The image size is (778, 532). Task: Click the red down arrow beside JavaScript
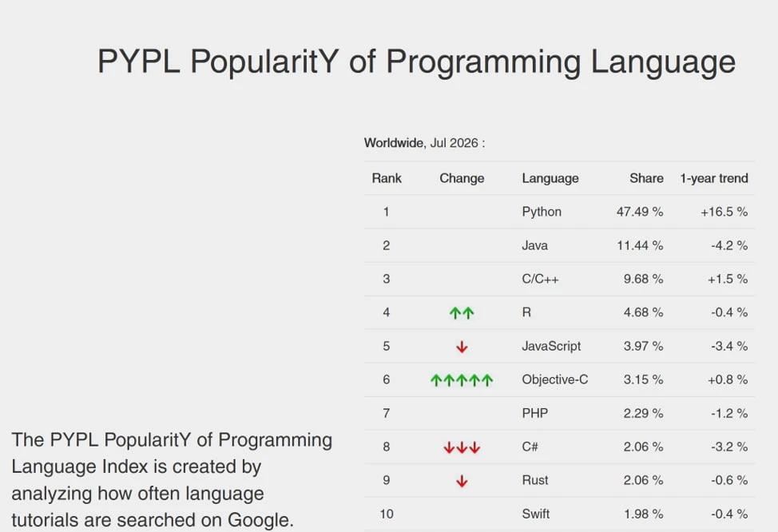(462, 347)
